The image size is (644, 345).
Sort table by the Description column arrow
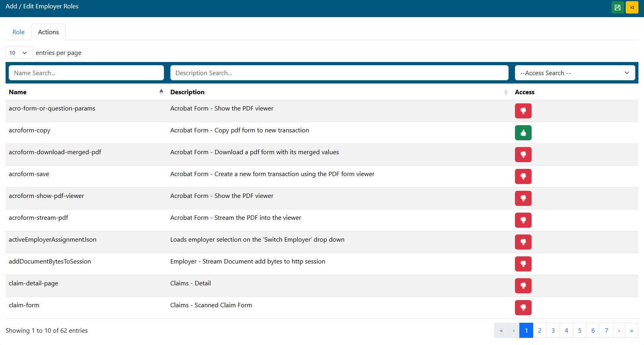point(505,92)
